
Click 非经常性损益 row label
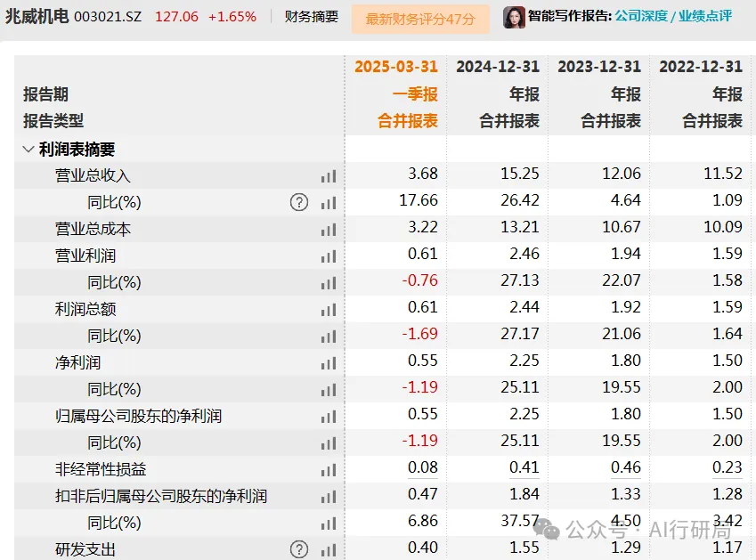click(x=101, y=469)
